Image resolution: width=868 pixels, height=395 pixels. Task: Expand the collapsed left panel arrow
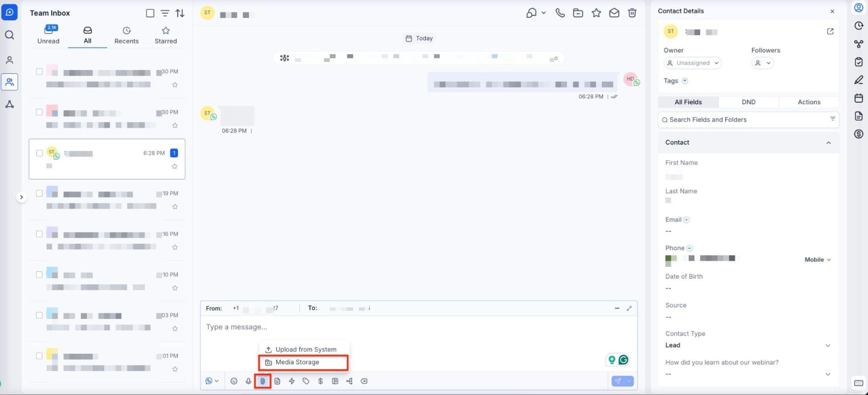(x=21, y=197)
